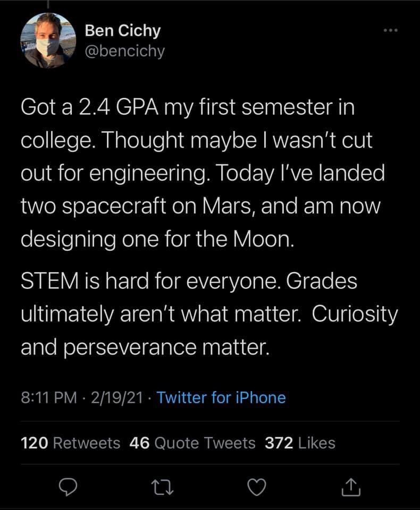Click the 2/19/21 date
420x510 pixels.
tap(117, 397)
